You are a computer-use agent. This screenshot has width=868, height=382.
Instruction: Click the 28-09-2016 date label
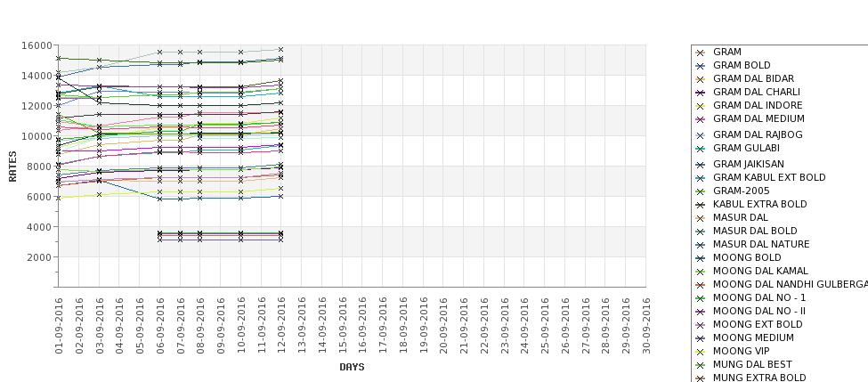point(605,326)
